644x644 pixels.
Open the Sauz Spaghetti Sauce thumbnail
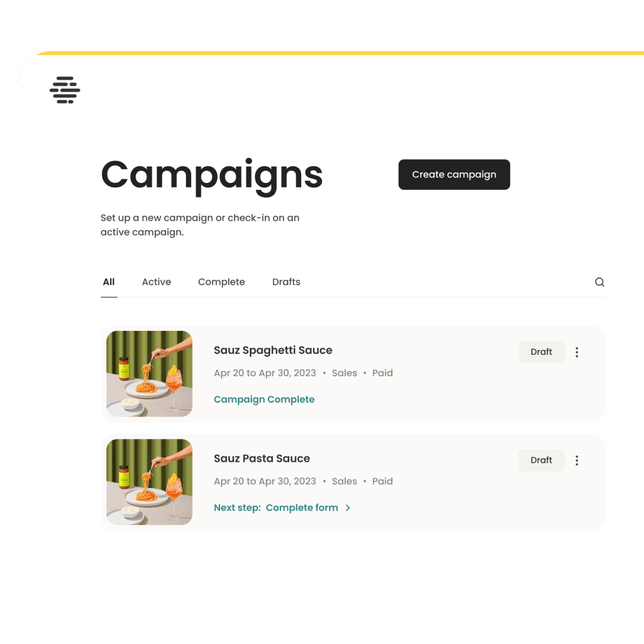pos(150,374)
